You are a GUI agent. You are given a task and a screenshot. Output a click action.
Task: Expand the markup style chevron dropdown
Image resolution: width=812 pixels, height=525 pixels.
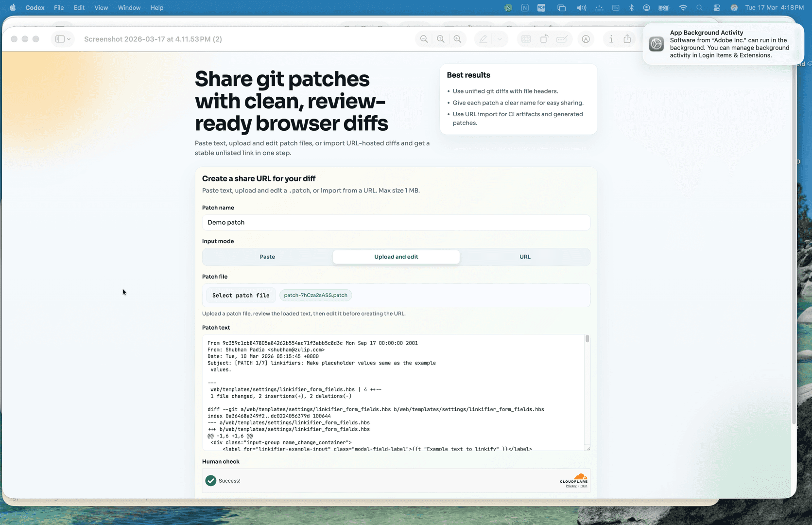[x=499, y=39]
